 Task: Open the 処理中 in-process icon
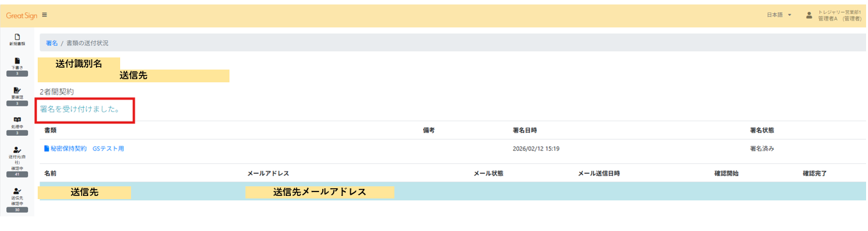(x=17, y=119)
